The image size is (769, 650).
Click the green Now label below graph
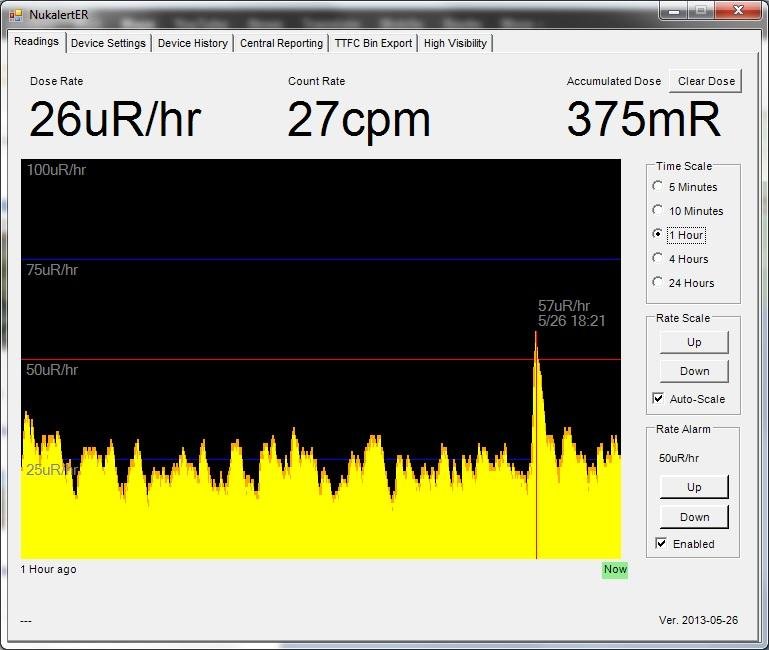(x=614, y=570)
